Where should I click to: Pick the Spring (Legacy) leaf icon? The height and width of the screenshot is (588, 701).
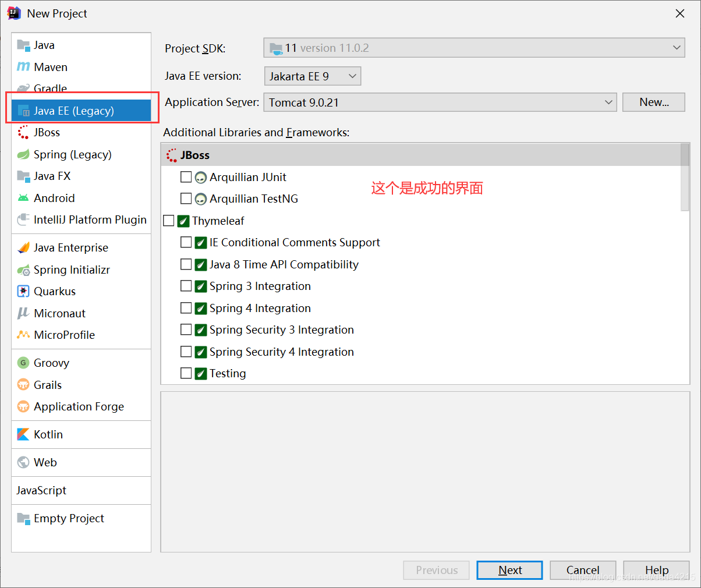click(x=23, y=154)
